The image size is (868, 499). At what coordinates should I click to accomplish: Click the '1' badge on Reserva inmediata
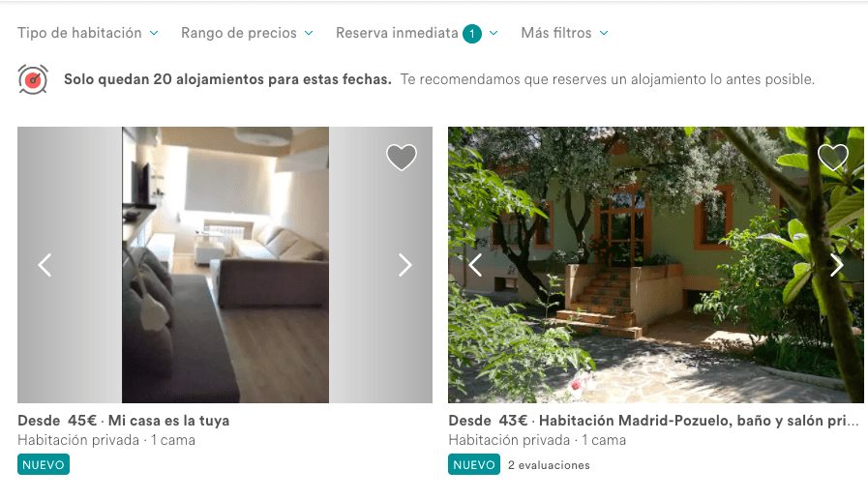point(472,34)
